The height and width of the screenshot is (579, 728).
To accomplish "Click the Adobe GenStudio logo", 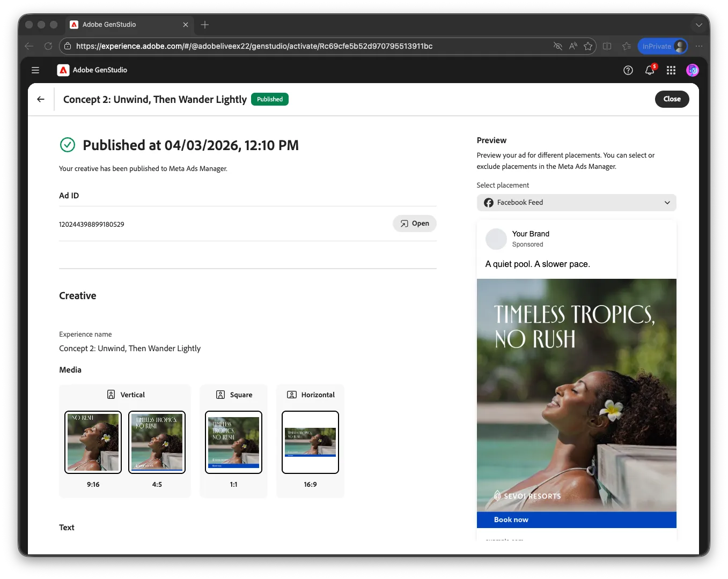I will pyautogui.click(x=63, y=70).
